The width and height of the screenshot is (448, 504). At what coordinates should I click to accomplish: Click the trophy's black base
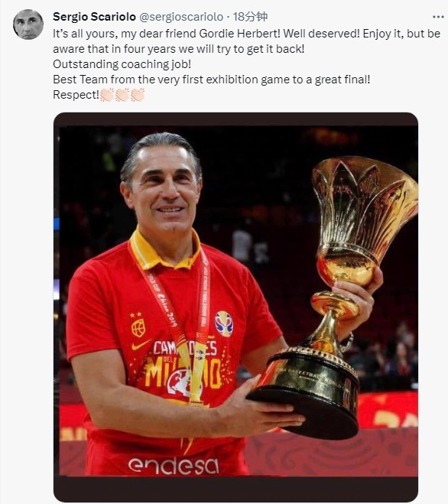tap(305, 395)
